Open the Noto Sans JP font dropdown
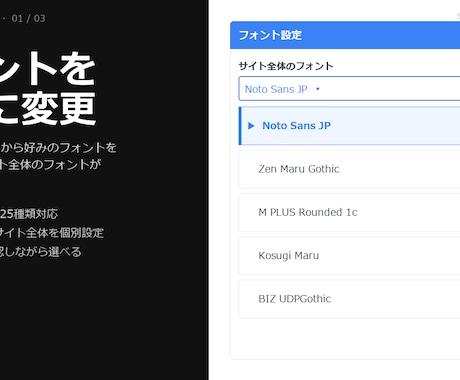 [349, 89]
